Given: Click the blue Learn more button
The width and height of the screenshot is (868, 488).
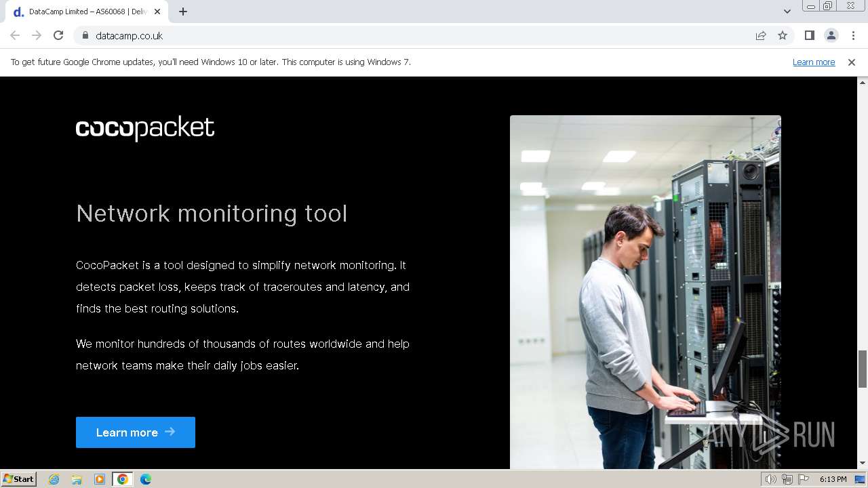Looking at the screenshot, I should (136, 432).
